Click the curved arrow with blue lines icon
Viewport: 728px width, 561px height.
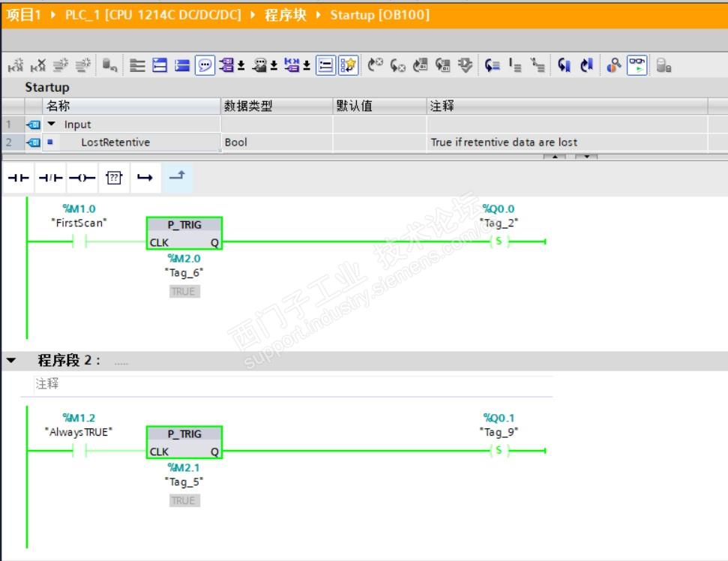[x=492, y=65]
